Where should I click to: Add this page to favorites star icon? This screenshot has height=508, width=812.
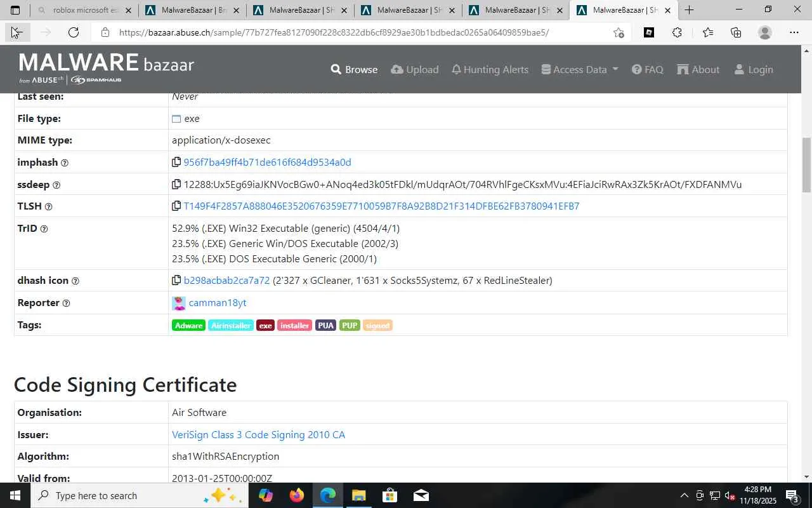[619, 32]
